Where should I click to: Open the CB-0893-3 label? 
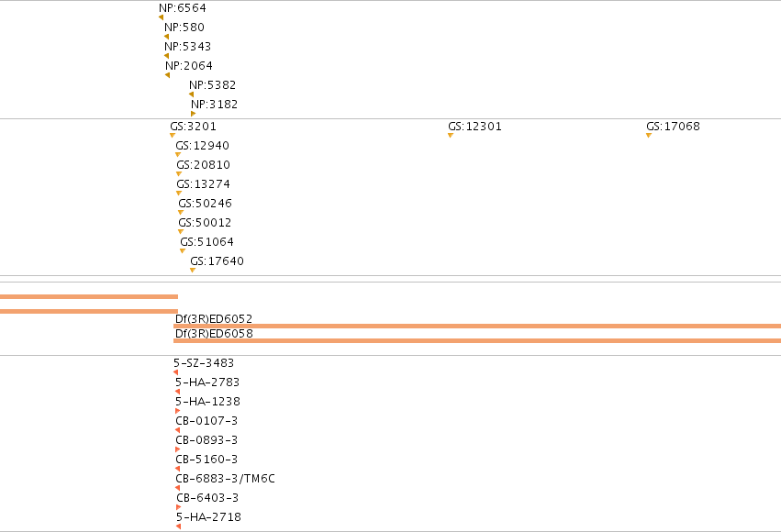206,440
